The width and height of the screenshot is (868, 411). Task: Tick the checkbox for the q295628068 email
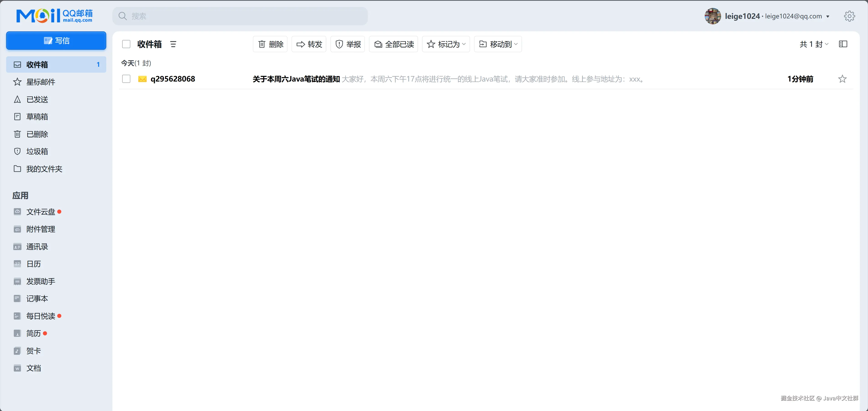tap(126, 79)
